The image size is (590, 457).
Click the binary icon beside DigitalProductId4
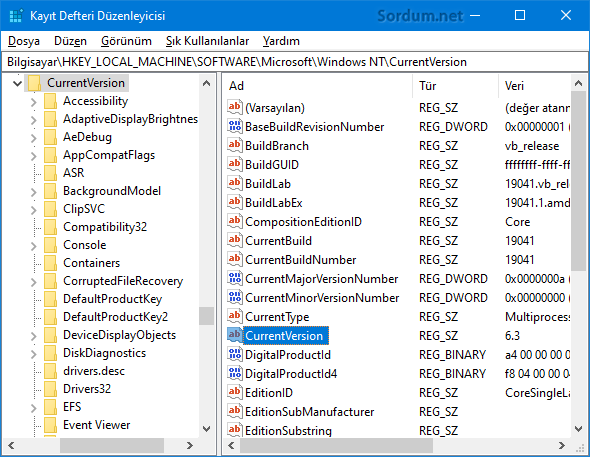(x=234, y=373)
